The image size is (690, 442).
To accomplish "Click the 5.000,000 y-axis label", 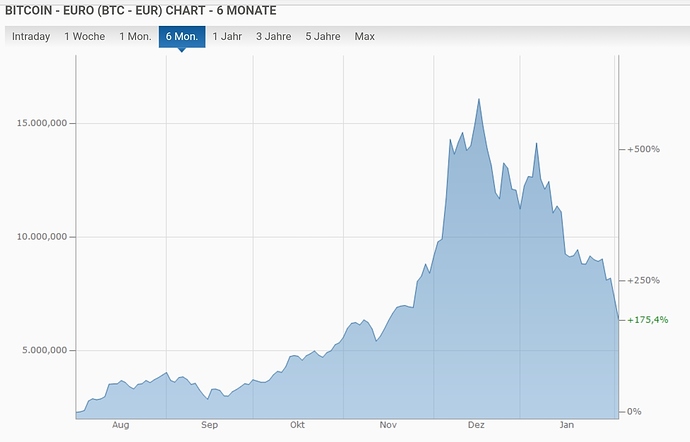I will click(x=45, y=350).
